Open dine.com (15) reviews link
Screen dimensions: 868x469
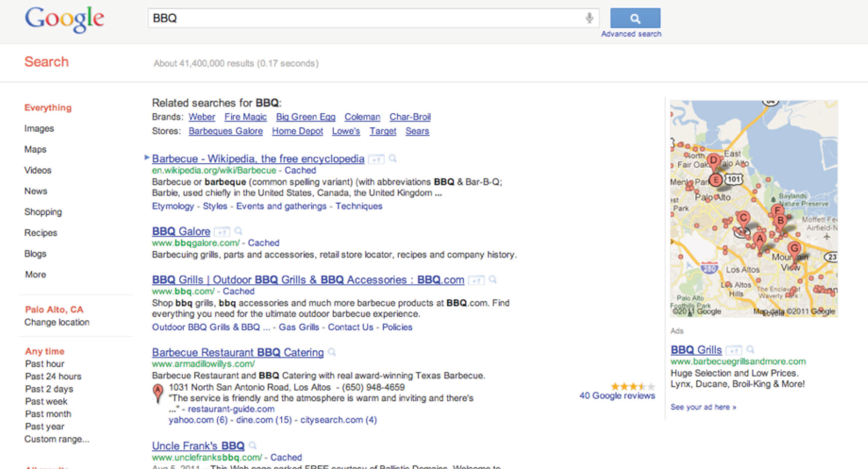click(x=264, y=421)
